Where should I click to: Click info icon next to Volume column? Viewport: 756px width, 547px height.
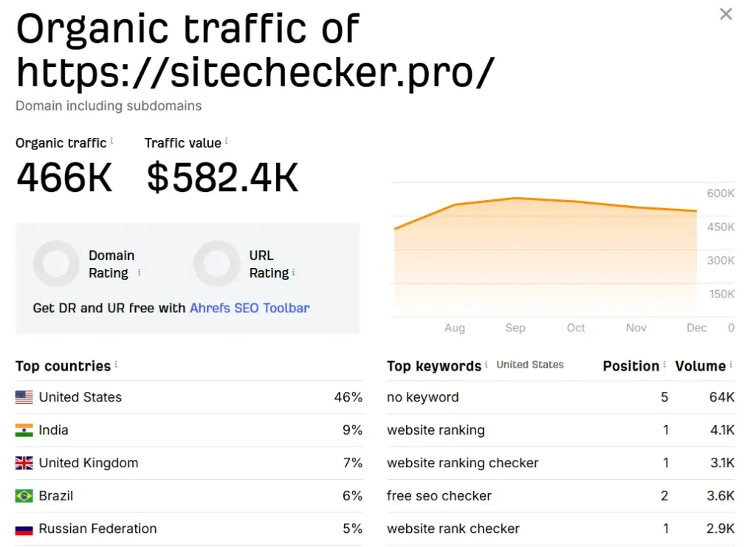(731, 365)
